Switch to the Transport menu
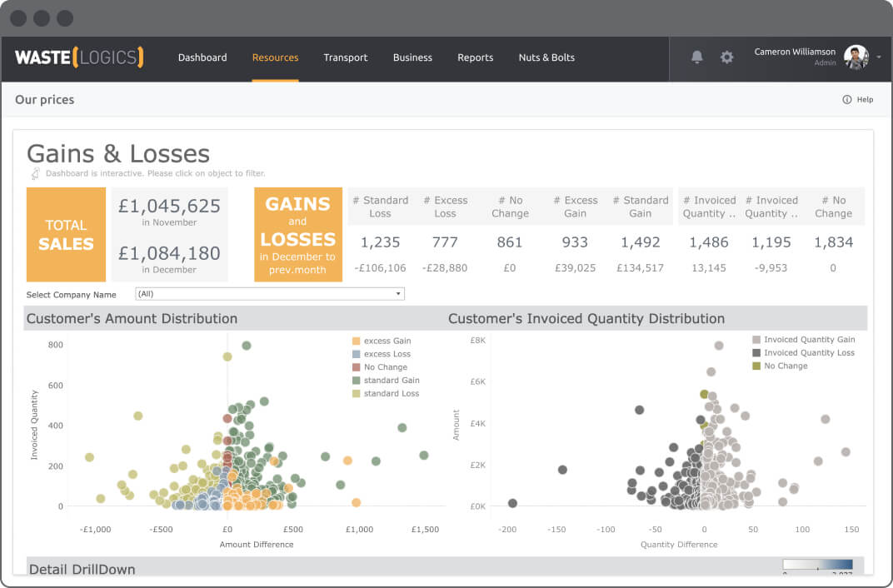This screenshot has height=588, width=893. (x=346, y=57)
